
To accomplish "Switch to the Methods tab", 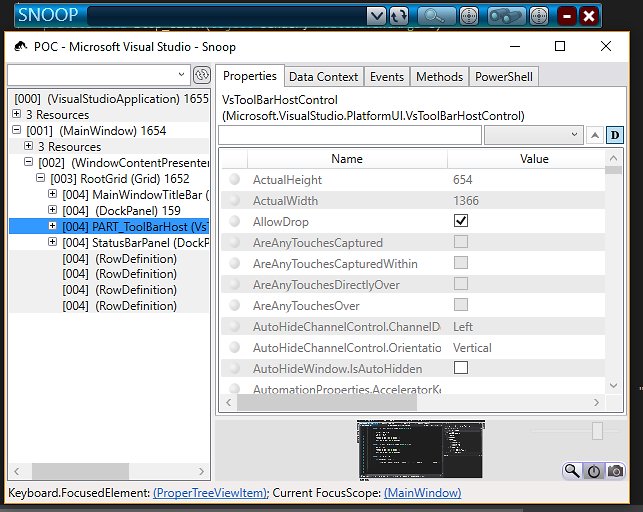I will (440, 77).
